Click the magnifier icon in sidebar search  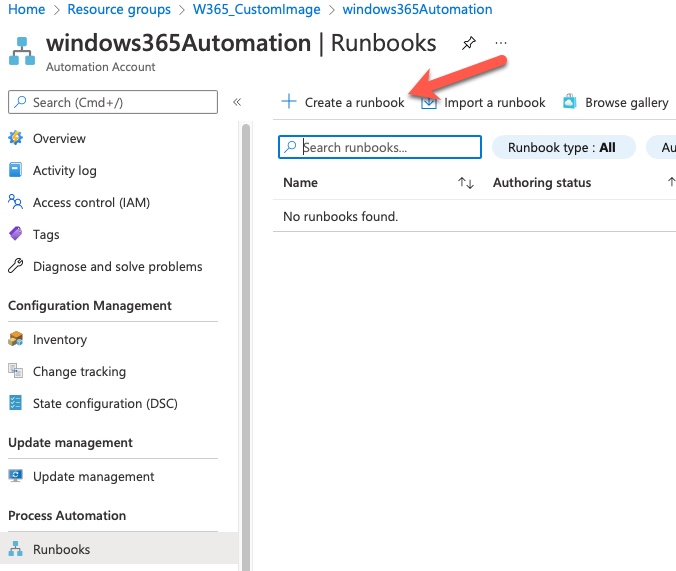20,102
